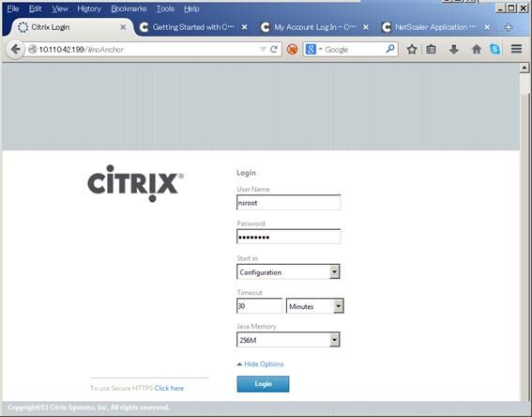Viewport: 532px width, 417px height.
Task: Open the Google search engine selector icon
Action: pos(311,50)
